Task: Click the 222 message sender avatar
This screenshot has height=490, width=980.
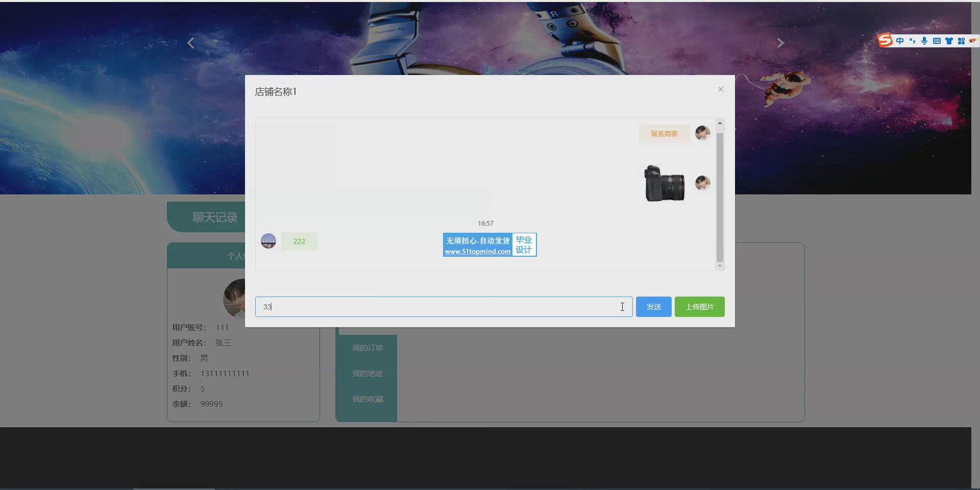Action: (x=268, y=241)
